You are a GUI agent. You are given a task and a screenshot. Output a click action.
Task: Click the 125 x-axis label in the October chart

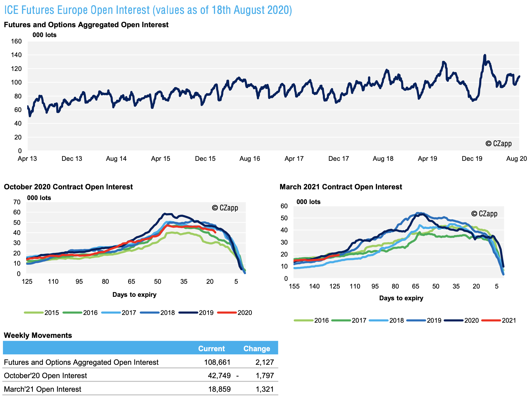coord(27,282)
